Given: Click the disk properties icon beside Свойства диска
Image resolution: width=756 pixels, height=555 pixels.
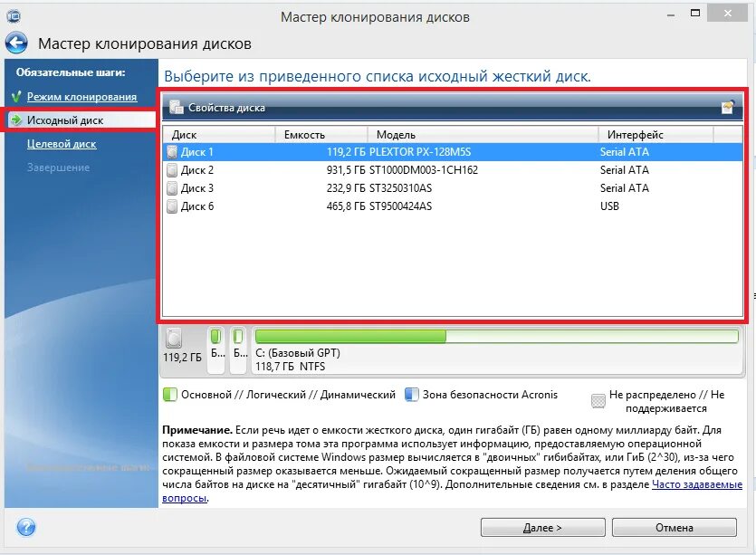Looking at the screenshot, I should (x=177, y=107).
